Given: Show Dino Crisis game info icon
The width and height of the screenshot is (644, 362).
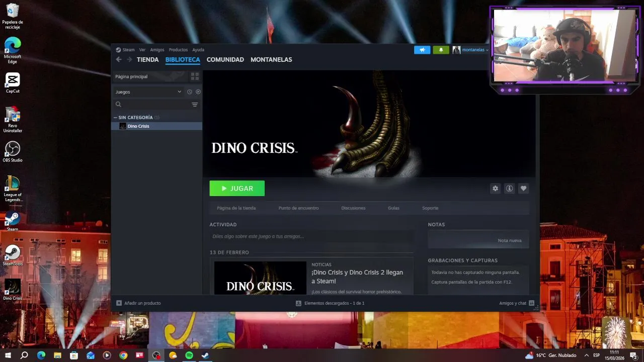Looking at the screenshot, I should tap(510, 189).
